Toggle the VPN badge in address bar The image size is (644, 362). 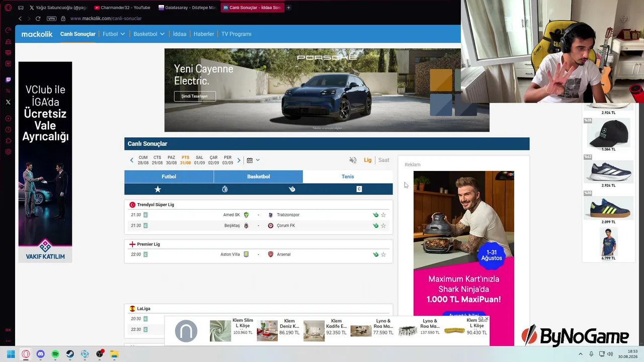point(51,19)
